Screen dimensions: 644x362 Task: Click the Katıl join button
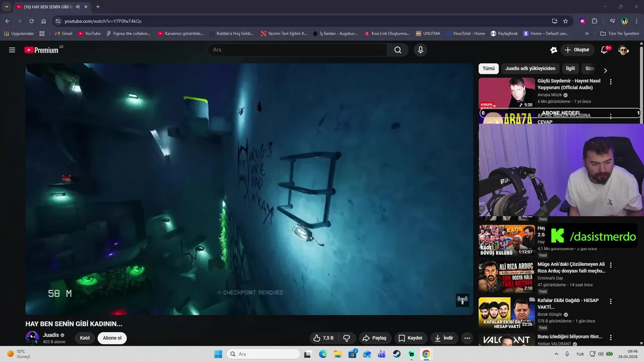click(x=85, y=338)
